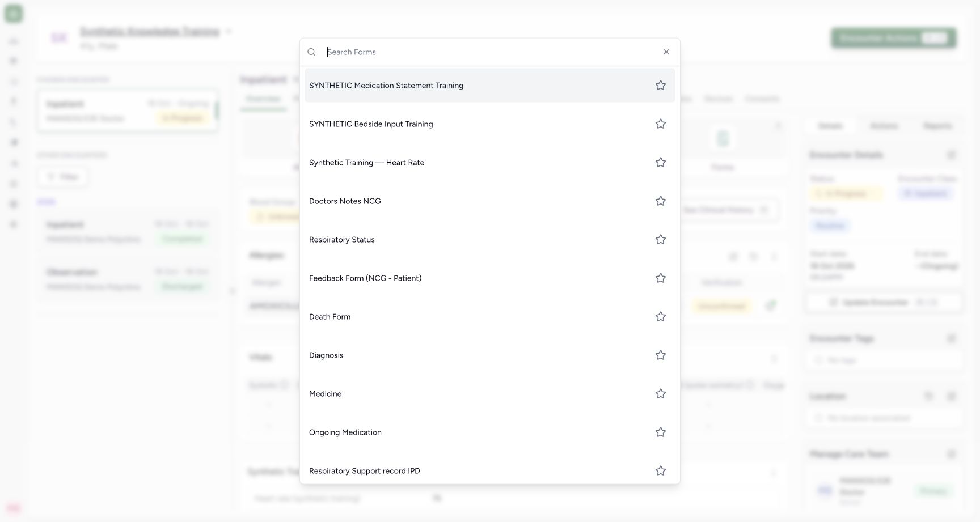This screenshot has height=522, width=980.
Task: Close the form search dialog
Action: click(666, 52)
